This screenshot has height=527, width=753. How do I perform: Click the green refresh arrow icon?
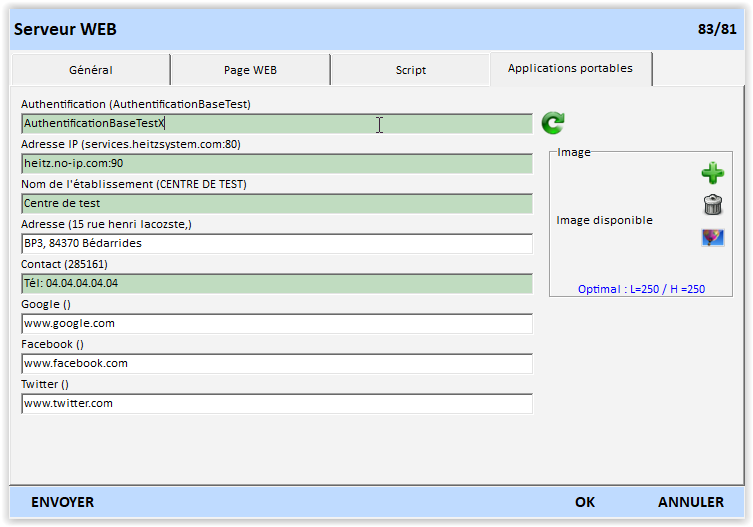click(553, 123)
